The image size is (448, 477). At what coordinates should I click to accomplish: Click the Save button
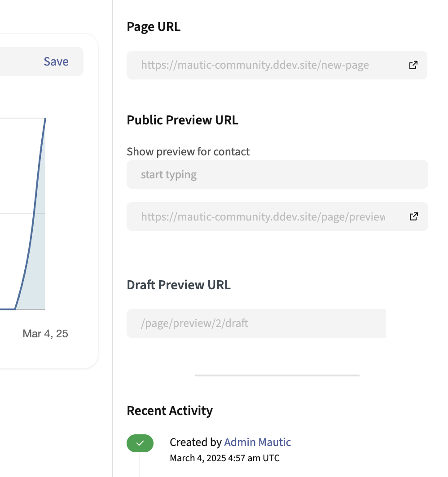tap(56, 62)
